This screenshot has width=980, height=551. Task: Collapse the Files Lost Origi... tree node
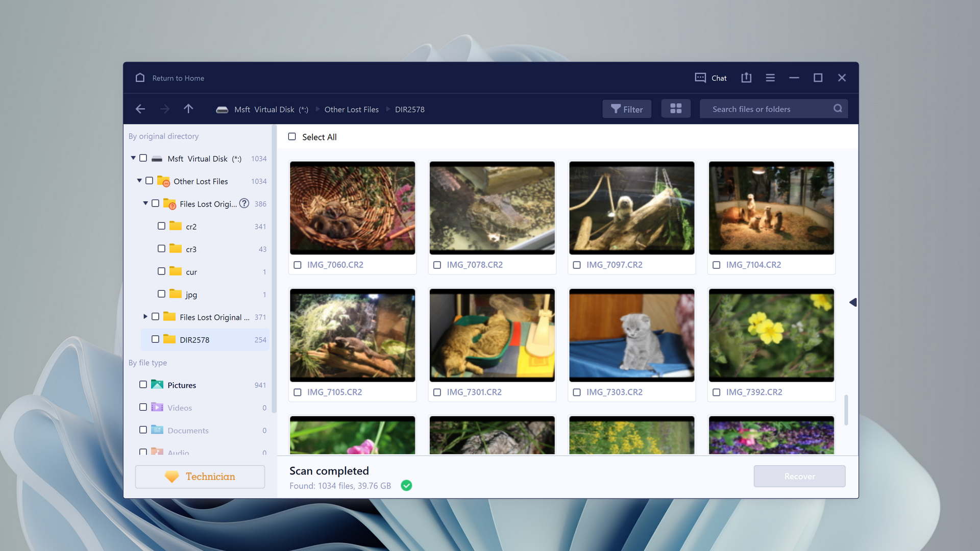145,203
